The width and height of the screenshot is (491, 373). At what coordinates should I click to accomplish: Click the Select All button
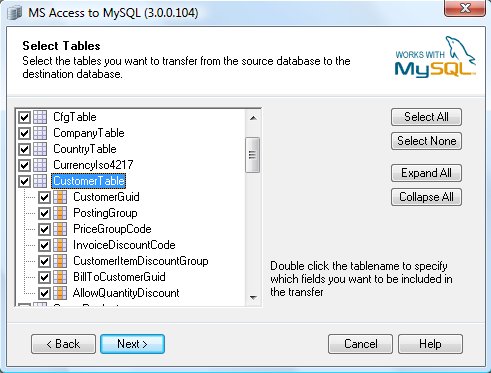point(426,117)
